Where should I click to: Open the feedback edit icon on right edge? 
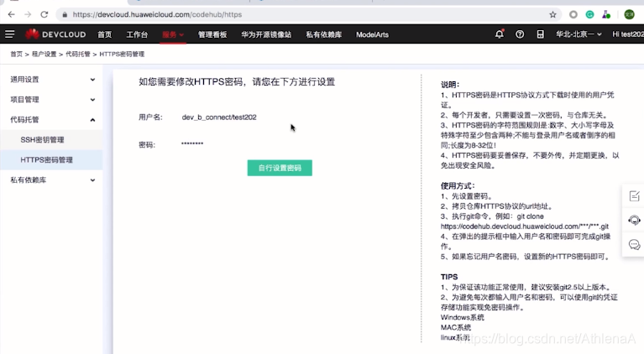tap(634, 196)
